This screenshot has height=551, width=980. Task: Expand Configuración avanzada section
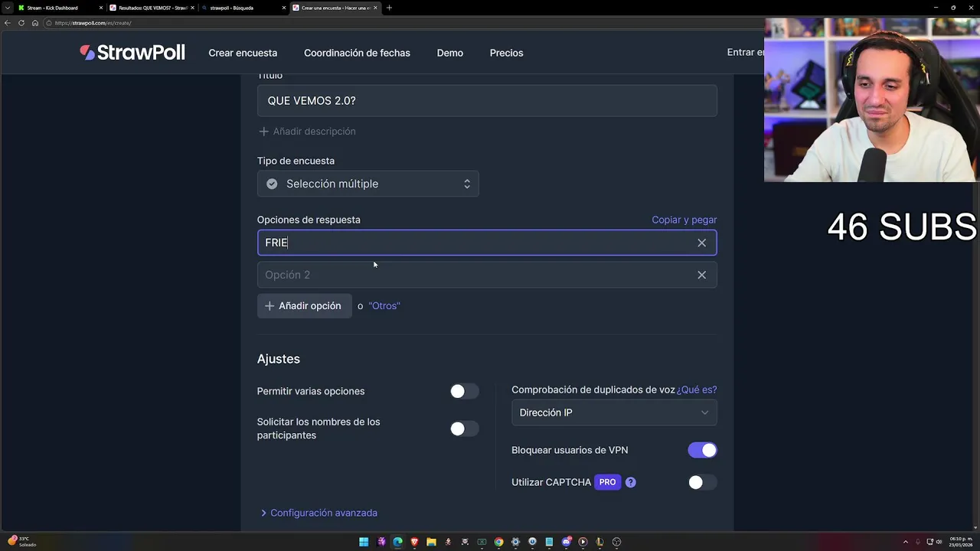[x=319, y=513]
